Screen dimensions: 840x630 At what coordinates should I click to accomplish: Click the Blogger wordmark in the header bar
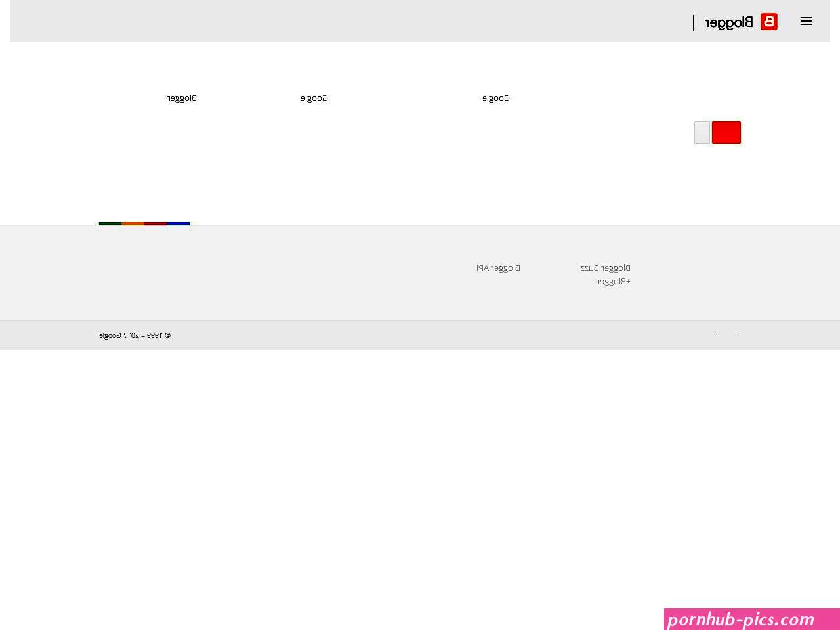pyautogui.click(x=729, y=22)
